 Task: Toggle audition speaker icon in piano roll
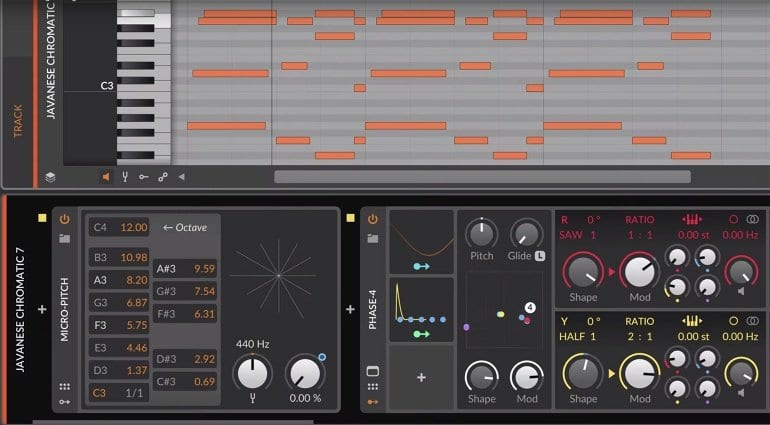coord(105,177)
